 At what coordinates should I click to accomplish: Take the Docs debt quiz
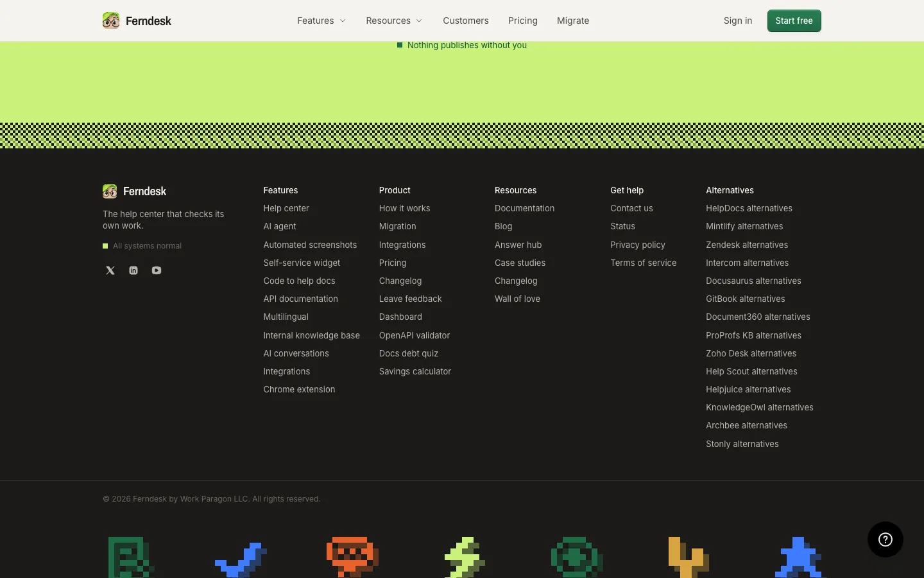409,353
